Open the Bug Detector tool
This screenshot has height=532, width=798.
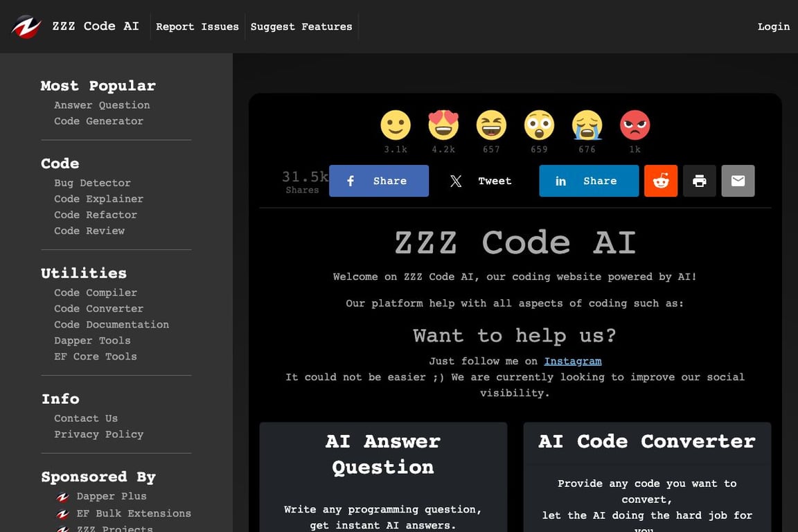tap(92, 183)
